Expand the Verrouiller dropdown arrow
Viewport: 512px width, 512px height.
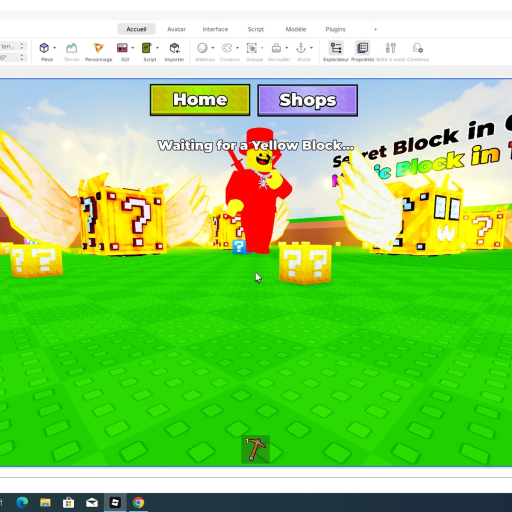click(x=287, y=48)
